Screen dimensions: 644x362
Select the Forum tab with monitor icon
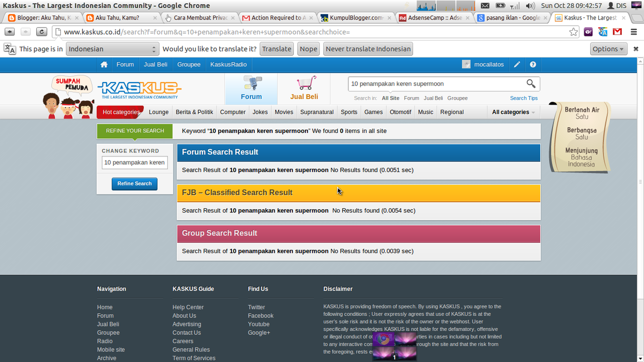251,89
